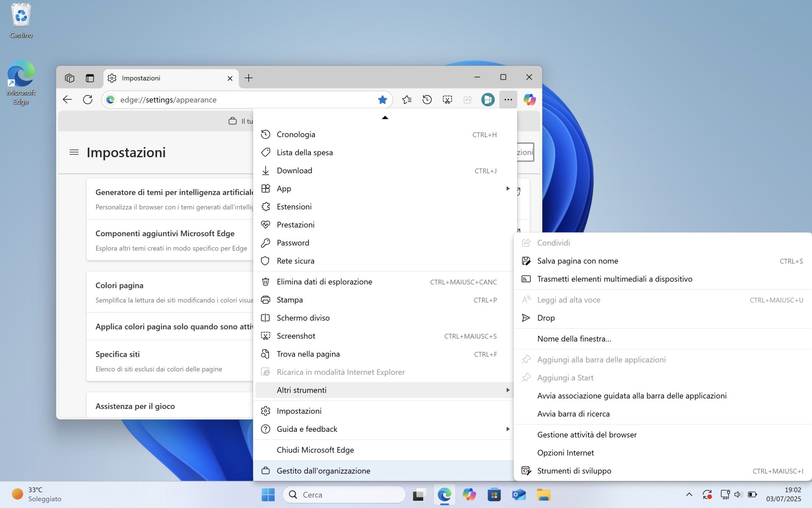Select Schermo diviso menu item

click(383, 318)
